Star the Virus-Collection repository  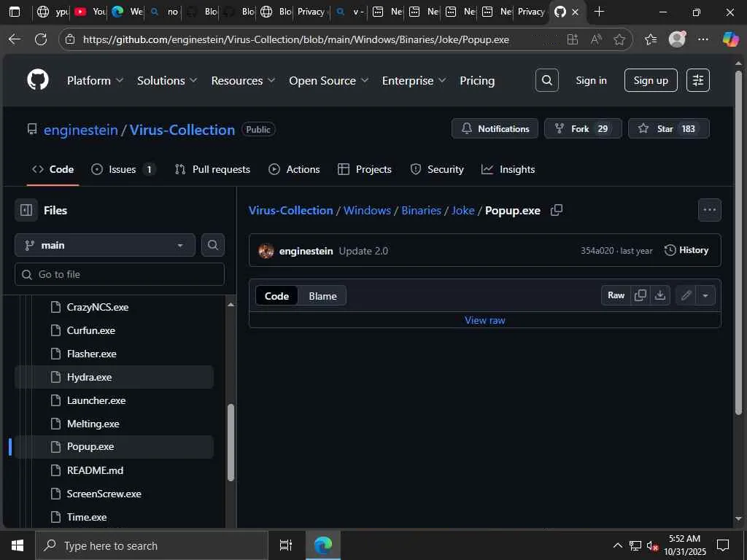pos(669,128)
